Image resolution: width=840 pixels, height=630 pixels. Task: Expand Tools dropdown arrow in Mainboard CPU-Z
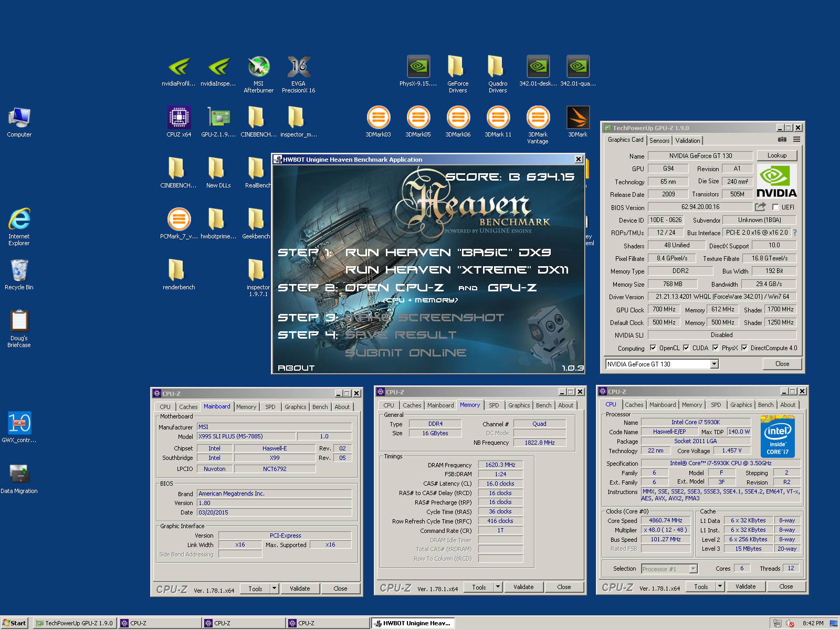pos(274,589)
